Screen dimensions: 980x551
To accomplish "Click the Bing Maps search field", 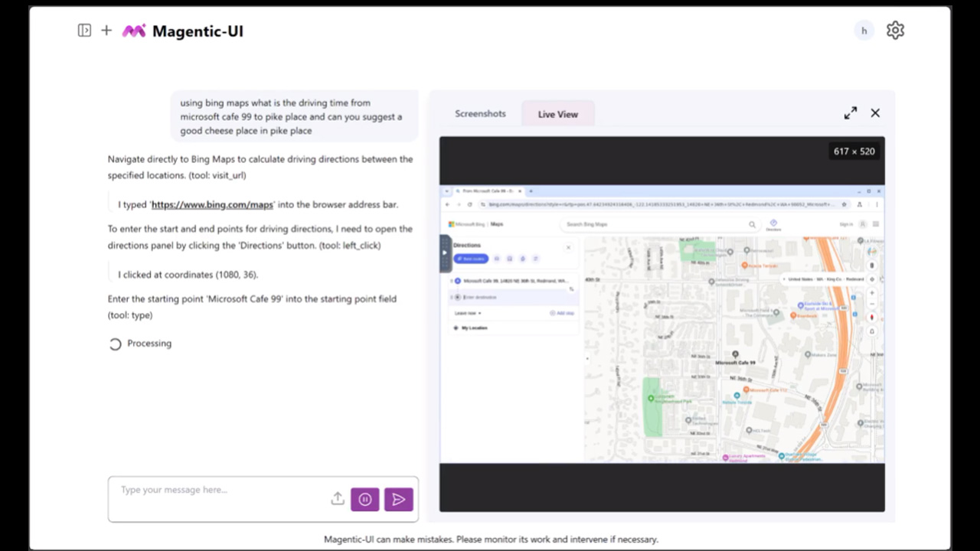I will (655, 224).
